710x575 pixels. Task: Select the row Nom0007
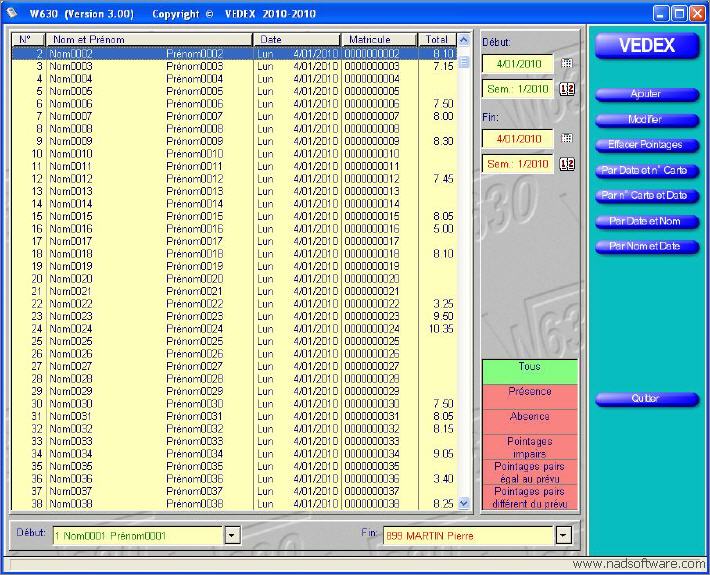(234, 116)
